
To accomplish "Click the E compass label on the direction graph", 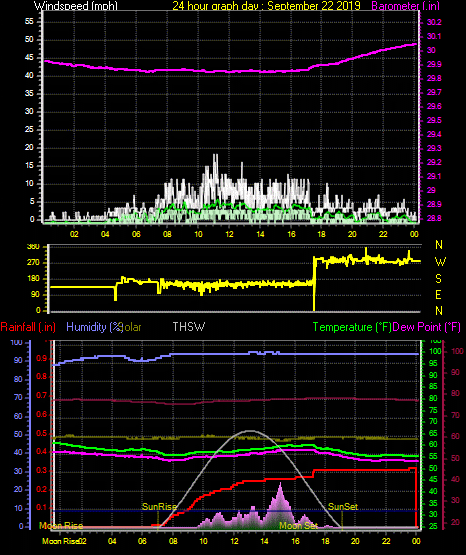I will (x=438, y=294).
